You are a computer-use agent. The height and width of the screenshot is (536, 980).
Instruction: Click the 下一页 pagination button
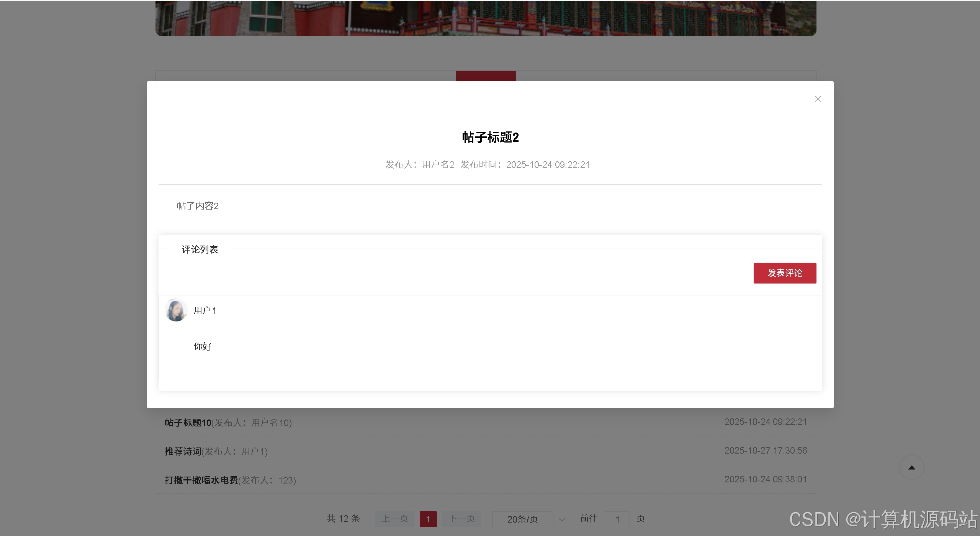pyautogui.click(x=461, y=519)
